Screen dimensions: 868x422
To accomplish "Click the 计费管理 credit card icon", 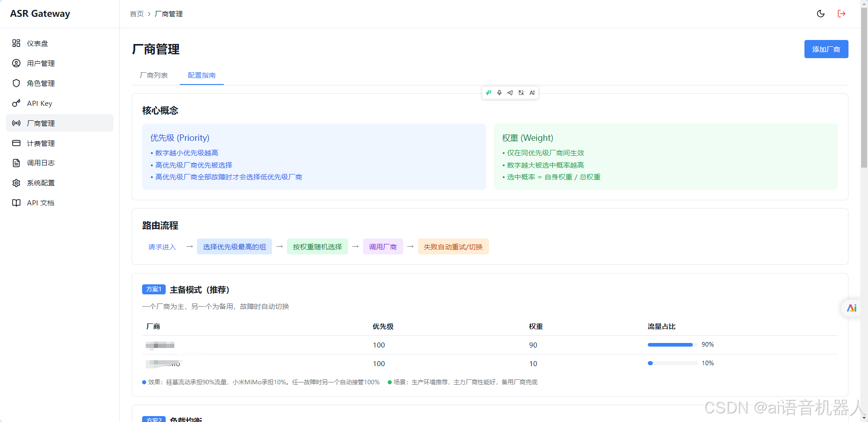I will [x=16, y=143].
